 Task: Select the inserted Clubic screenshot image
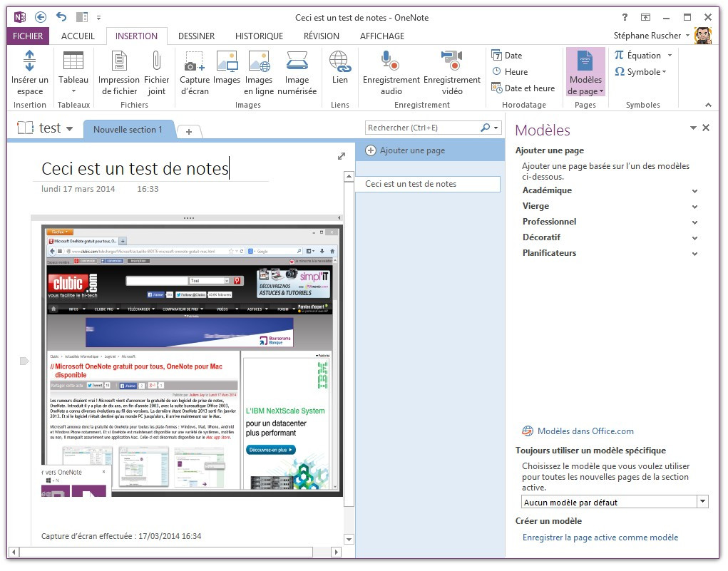pyautogui.click(x=192, y=361)
